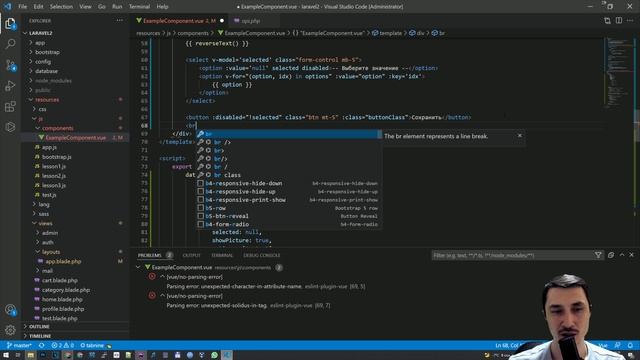
Task: Open the Edit menu
Action: click(x=38, y=7)
